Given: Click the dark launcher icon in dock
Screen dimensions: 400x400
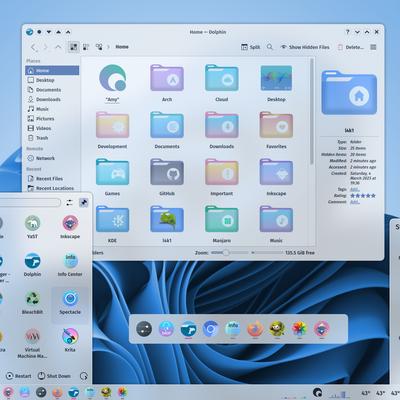Looking at the screenshot, I should 144,329.
